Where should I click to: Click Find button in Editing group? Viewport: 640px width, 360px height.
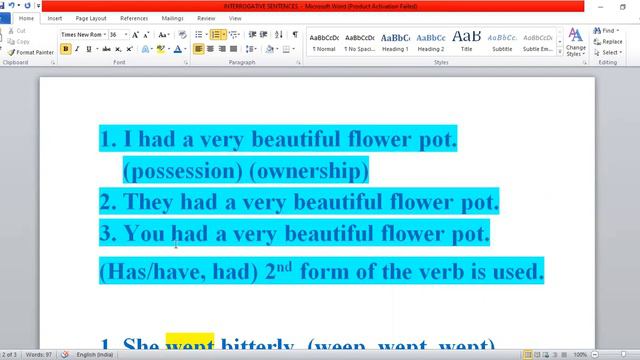606,31
